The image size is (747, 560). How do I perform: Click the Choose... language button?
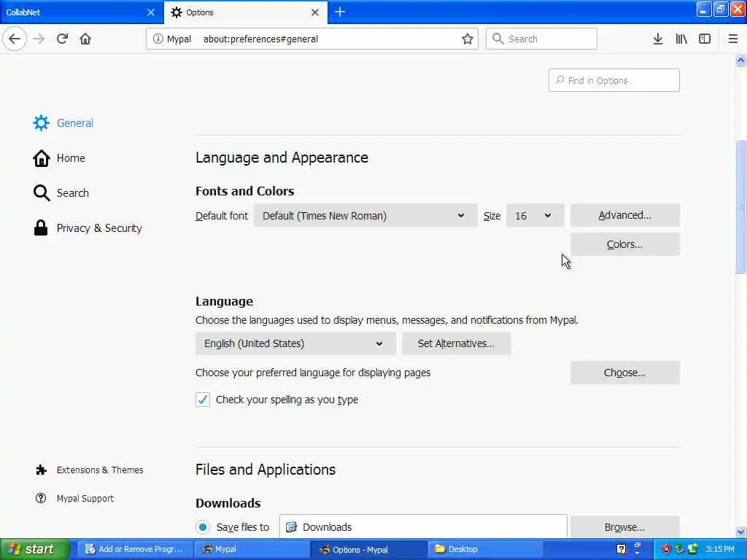[x=624, y=373]
